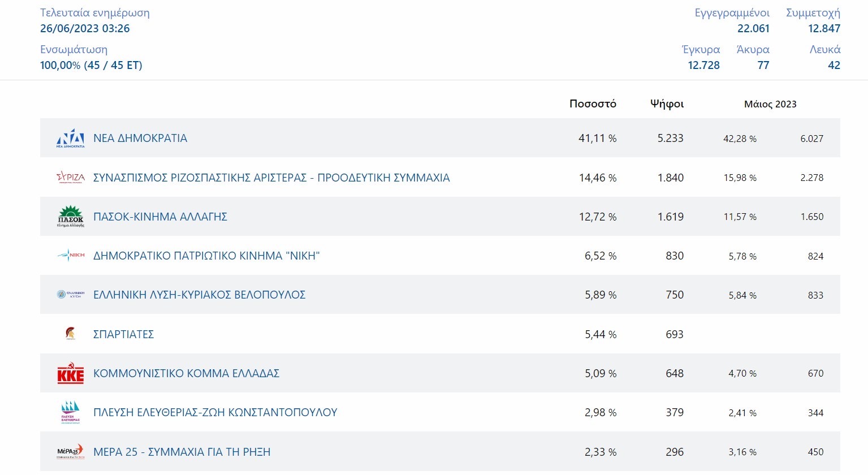The height and width of the screenshot is (475, 868).
Task: Open ΠΛΕΥΣΗ ΕΛΕΥΘΕΡΙΑΣ-ΖΩΗ ΚΩΝΣΤΑΝΤΟΠΟΥΛΟΥ link
Action: point(215,412)
